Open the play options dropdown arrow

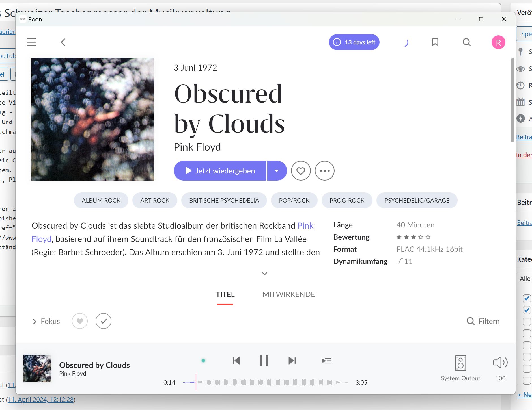277,171
